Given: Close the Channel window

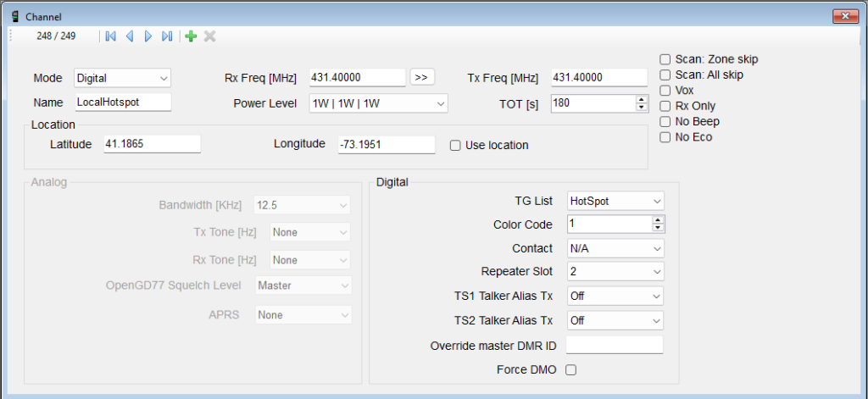Looking at the screenshot, I should [x=843, y=16].
